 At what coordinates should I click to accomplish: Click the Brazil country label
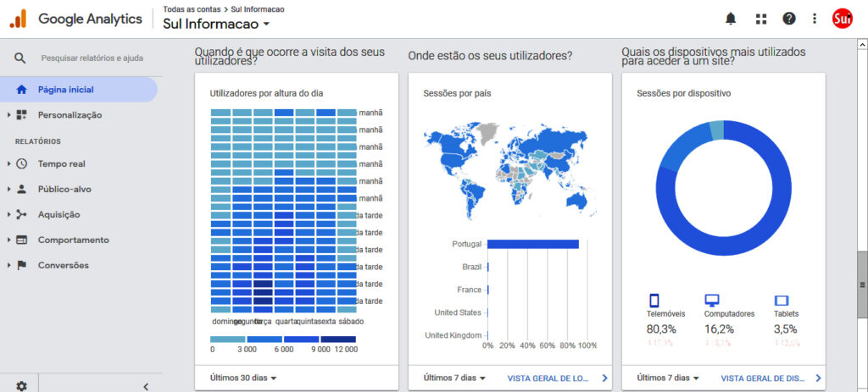coord(471,267)
